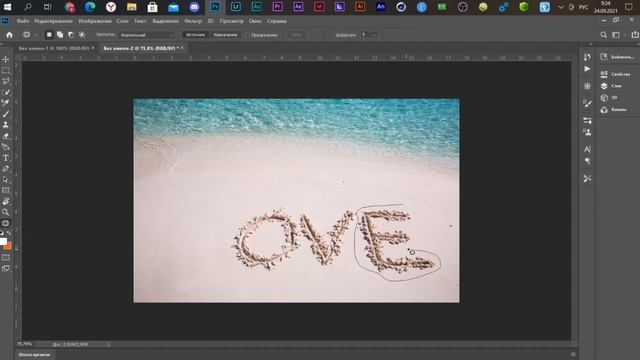The height and width of the screenshot is (360, 640).
Task: Toggle the Прозрачному (Transparent) checkbox
Action: (247, 35)
